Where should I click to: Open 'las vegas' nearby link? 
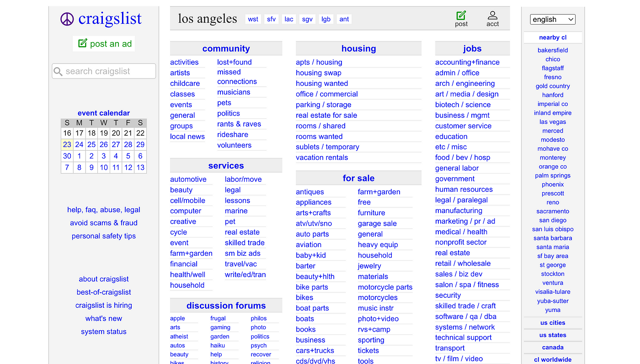553,122
